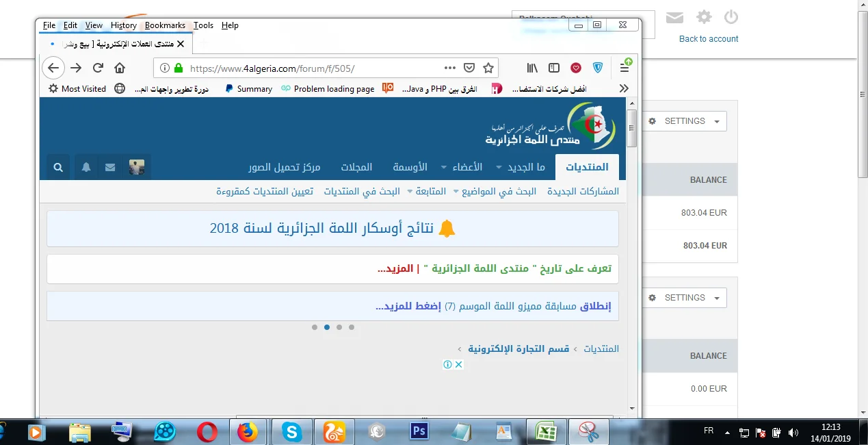Click the Save to Pocket icon

(x=469, y=68)
